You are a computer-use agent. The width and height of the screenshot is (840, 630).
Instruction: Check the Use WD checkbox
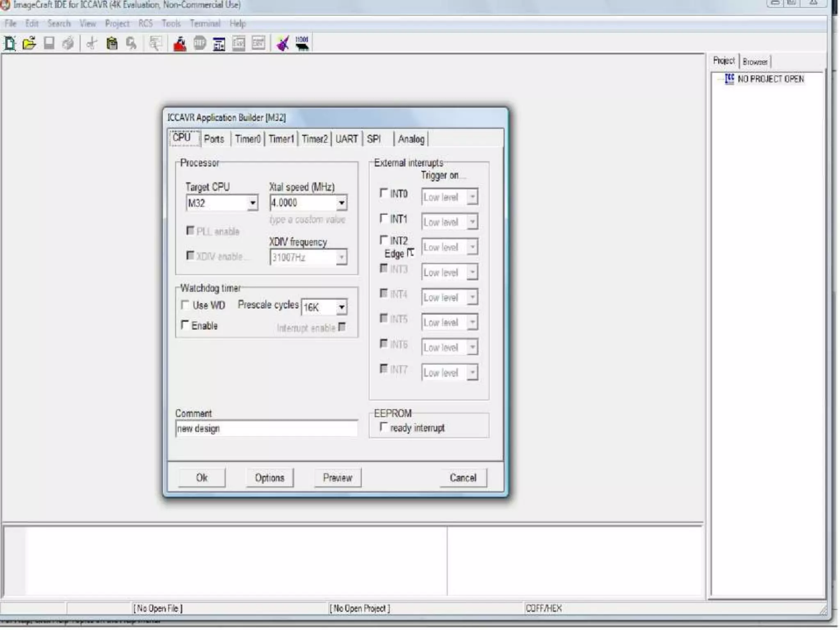tap(185, 305)
